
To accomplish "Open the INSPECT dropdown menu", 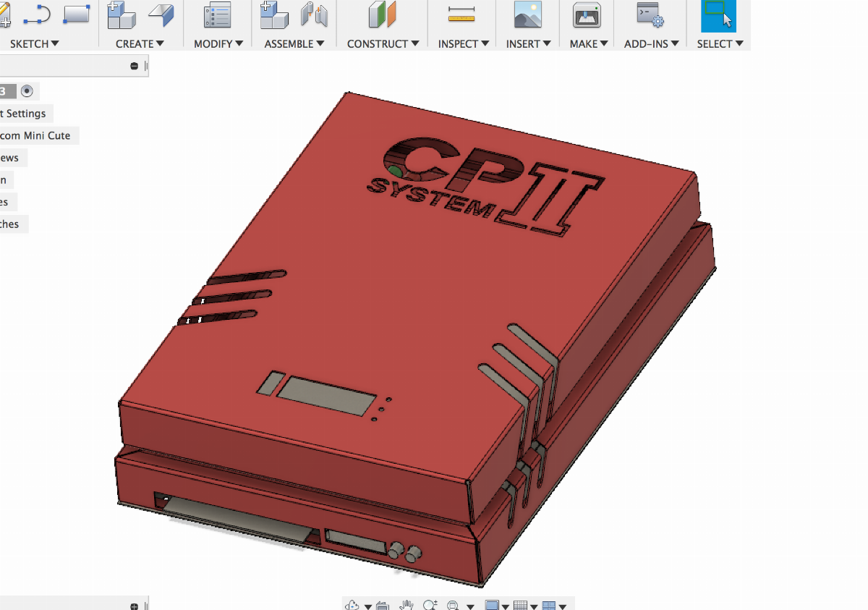I will click(x=464, y=44).
